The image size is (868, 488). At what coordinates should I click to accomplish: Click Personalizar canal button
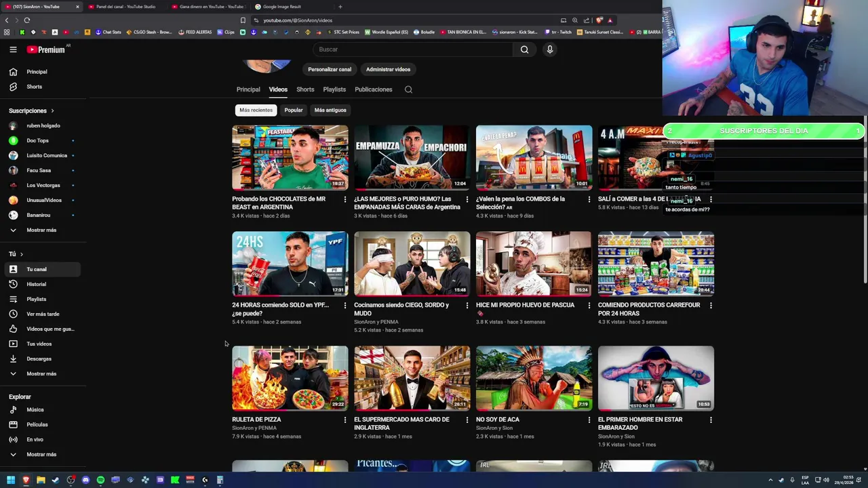point(330,69)
